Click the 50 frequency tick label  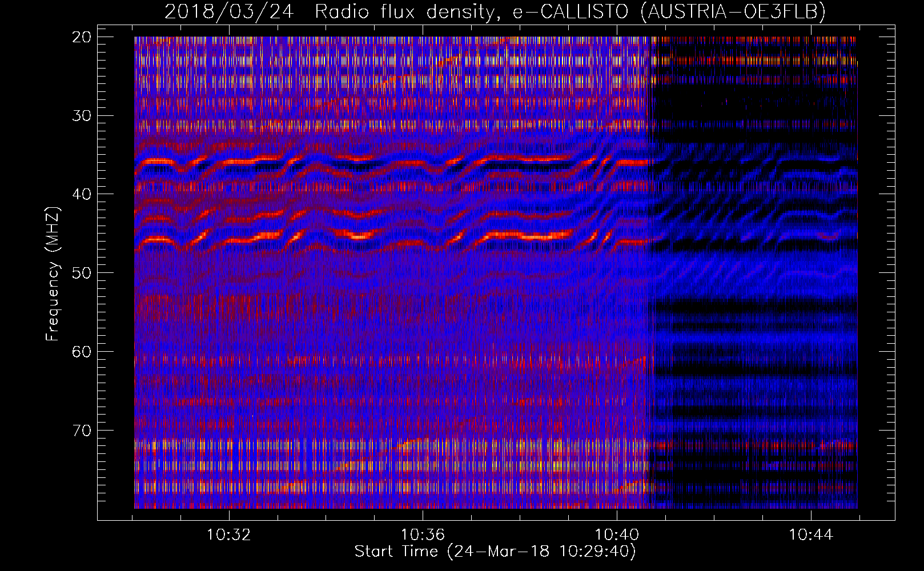(x=82, y=273)
